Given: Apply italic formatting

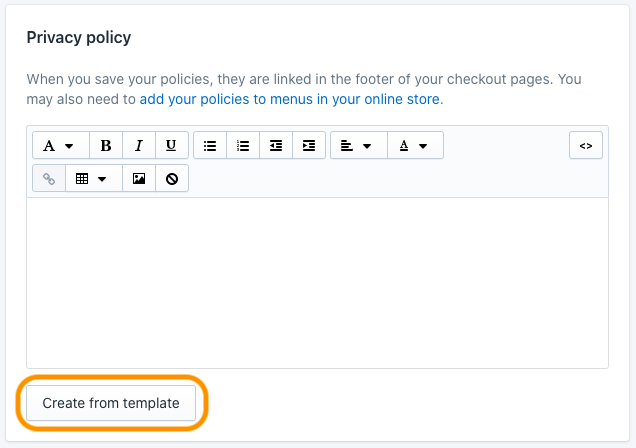Looking at the screenshot, I should pos(139,146).
